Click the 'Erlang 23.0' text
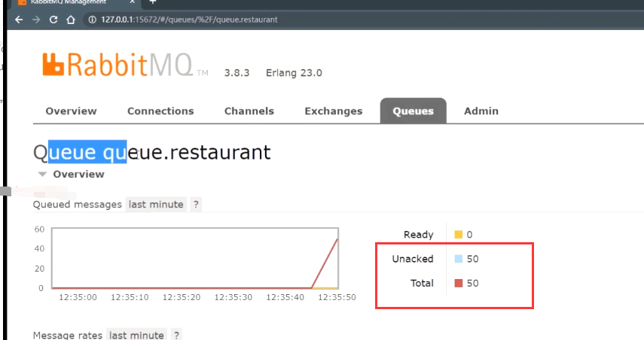The image size is (644, 340). point(294,73)
